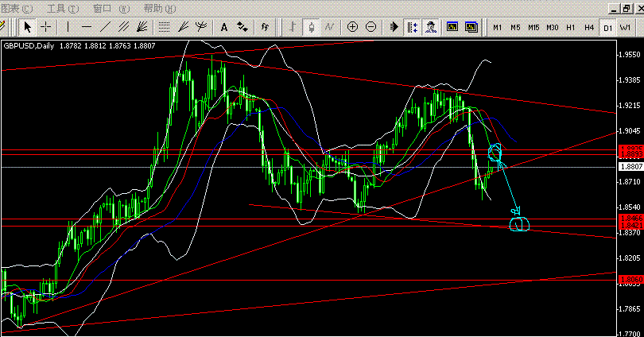
Task: Switch to the H4 timeframe
Action: 588,27
